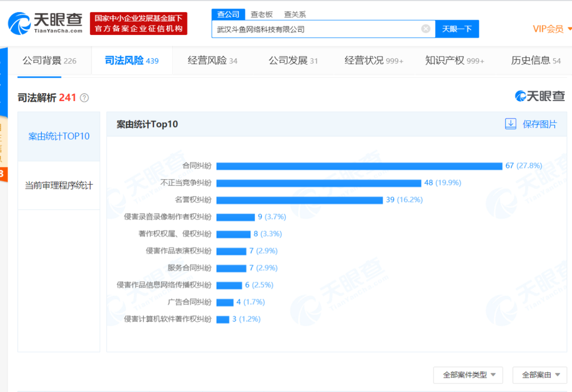Switch to the 查老板 search tab
Screen dimensions: 572x392
tap(262, 15)
